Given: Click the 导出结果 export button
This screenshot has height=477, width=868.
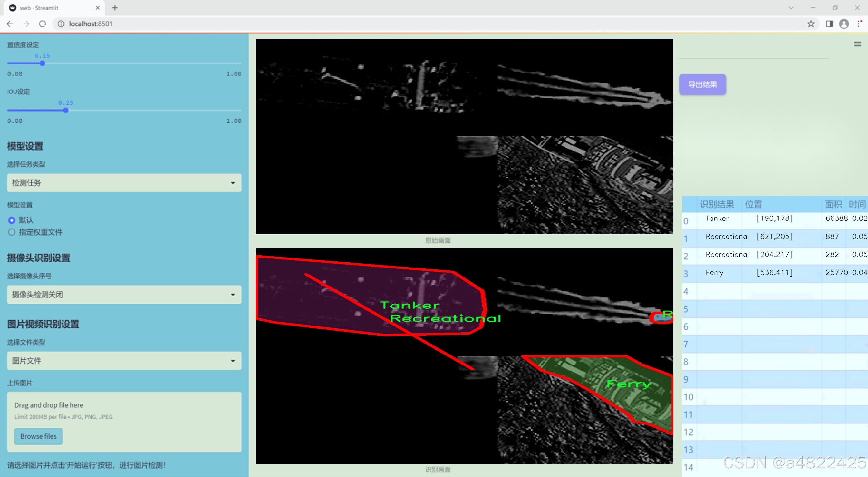Looking at the screenshot, I should 702,85.
